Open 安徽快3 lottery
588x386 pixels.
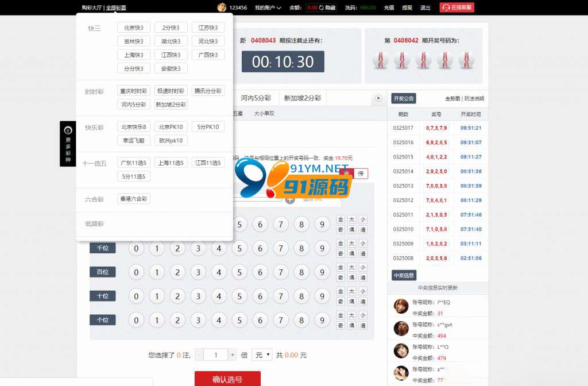pos(171,69)
